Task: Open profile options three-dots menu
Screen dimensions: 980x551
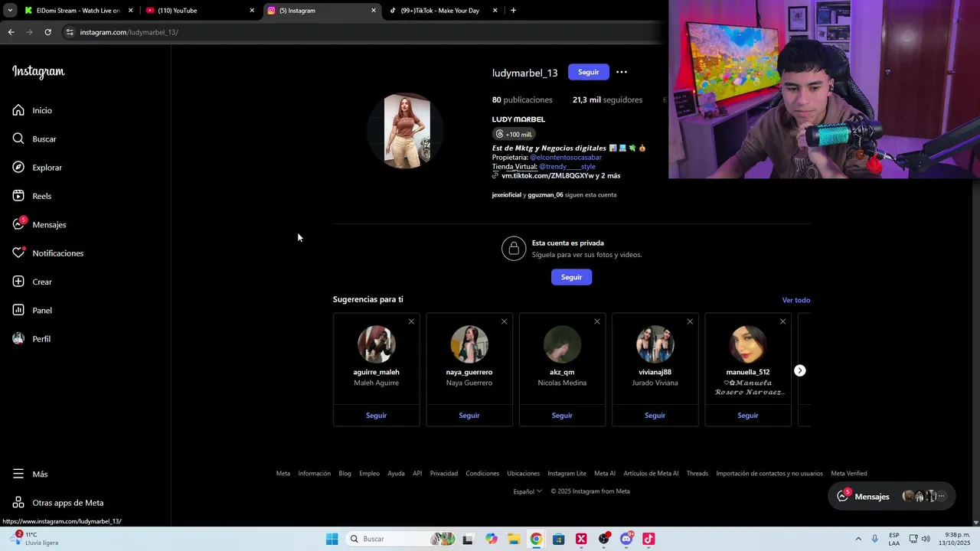Action: [622, 72]
